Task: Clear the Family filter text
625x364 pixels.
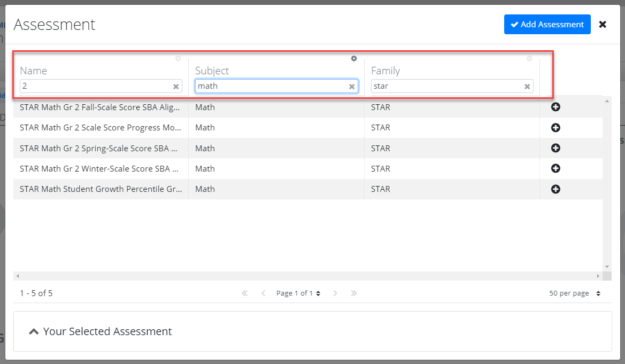Action: point(527,87)
